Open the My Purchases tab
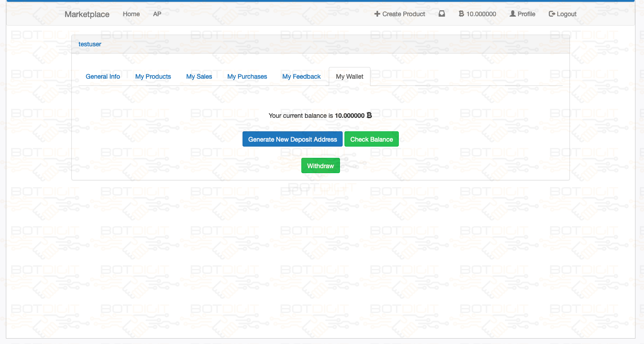The image size is (644, 344). (x=247, y=76)
